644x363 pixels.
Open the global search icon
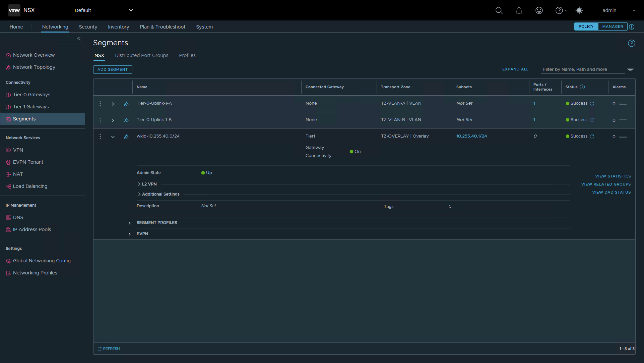pyautogui.click(x=499, y=10)
